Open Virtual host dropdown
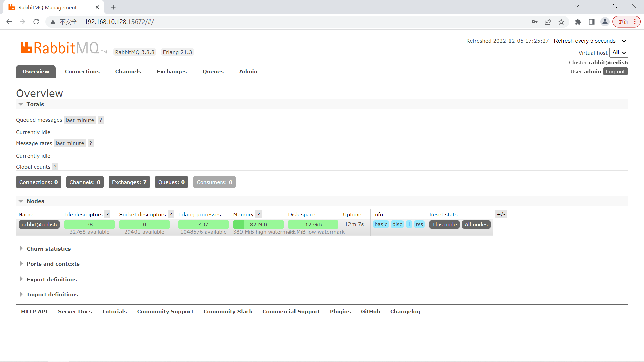644x362 pixels. [619, 53]
